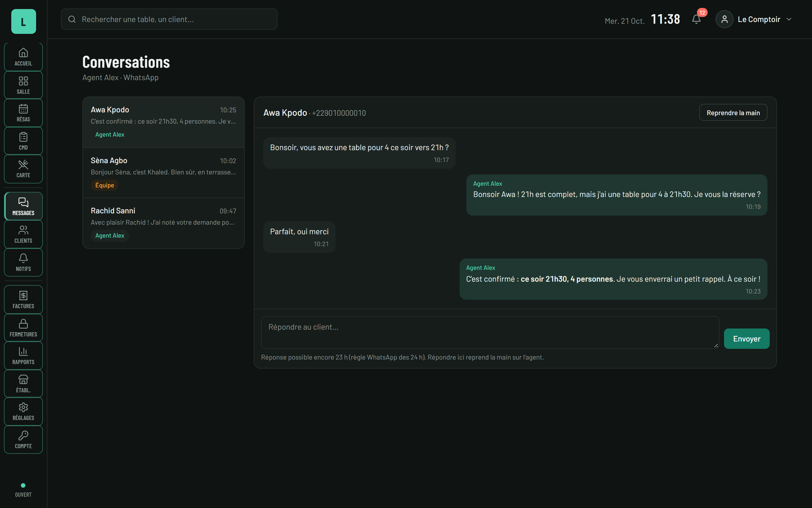The image size is (812, 508).
Task: Click the text area resize handle
Action: [x=716, y=345]
